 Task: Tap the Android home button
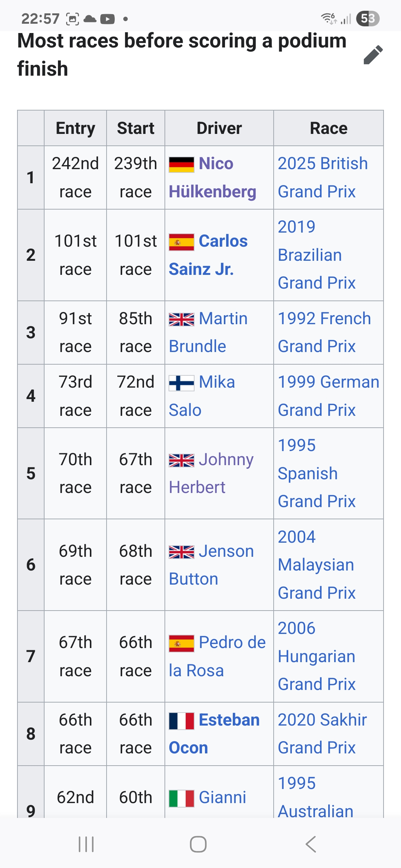198,844
